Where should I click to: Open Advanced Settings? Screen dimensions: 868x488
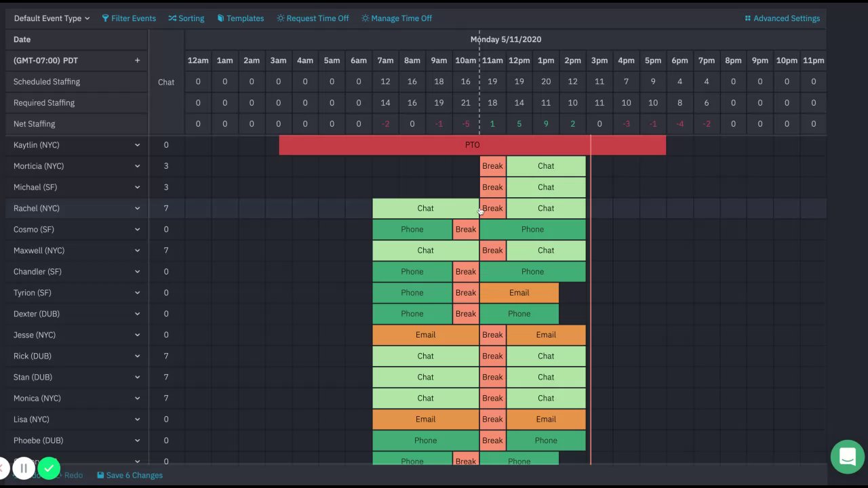tap(782, 18)
